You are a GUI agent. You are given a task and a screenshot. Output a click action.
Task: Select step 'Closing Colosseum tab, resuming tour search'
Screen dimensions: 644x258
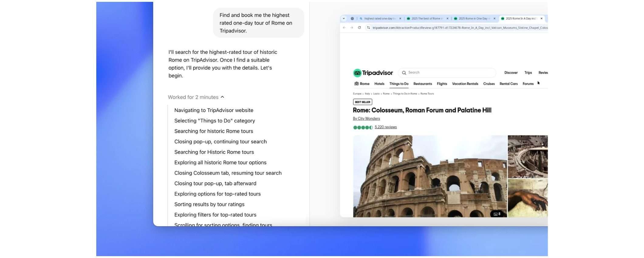point(228,173)
